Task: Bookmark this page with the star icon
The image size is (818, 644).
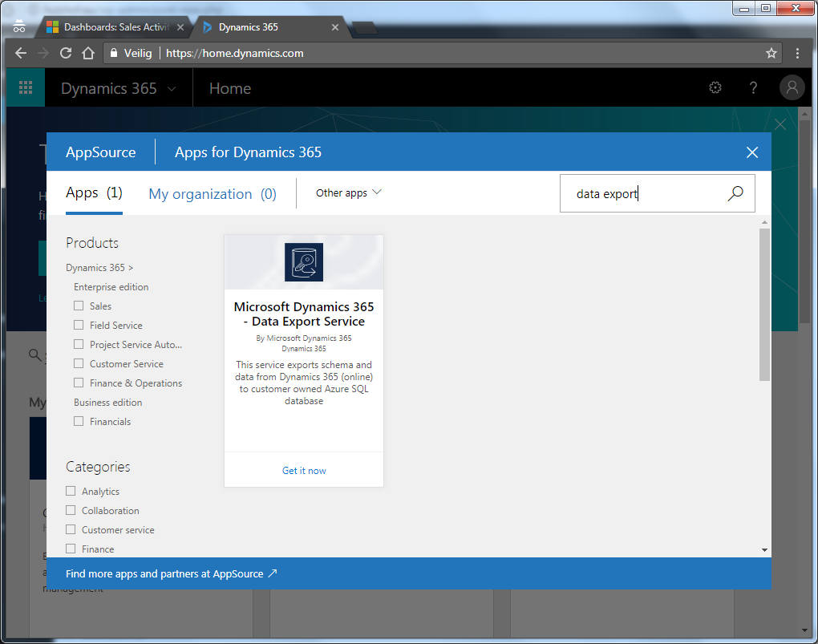Action: click(x=771, y=53)
